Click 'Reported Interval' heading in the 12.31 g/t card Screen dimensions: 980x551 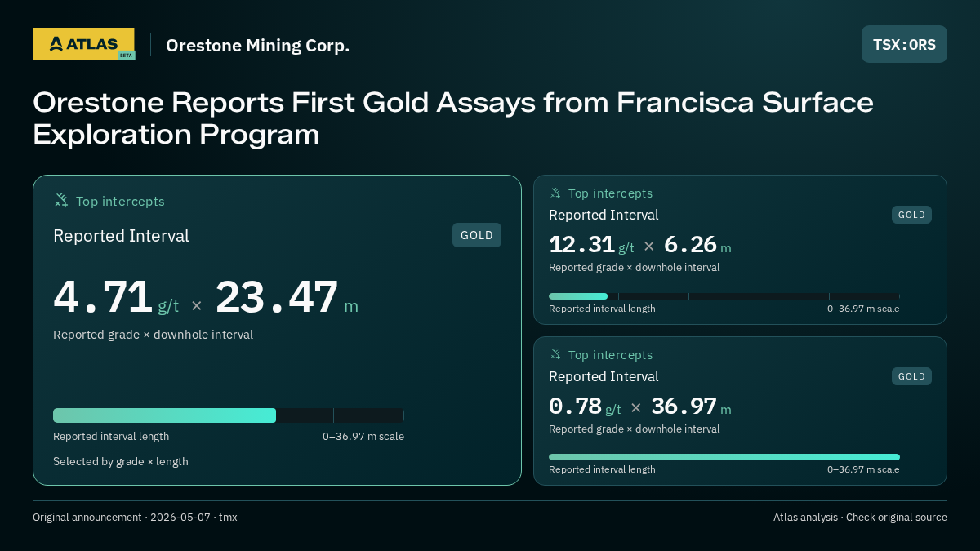[x=604, y=215]
